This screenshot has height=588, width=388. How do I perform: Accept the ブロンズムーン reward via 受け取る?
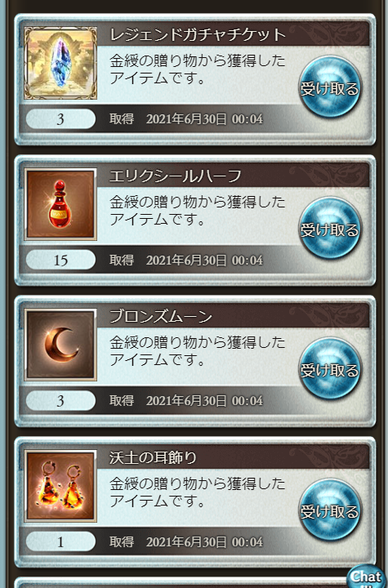click(330, 370)
